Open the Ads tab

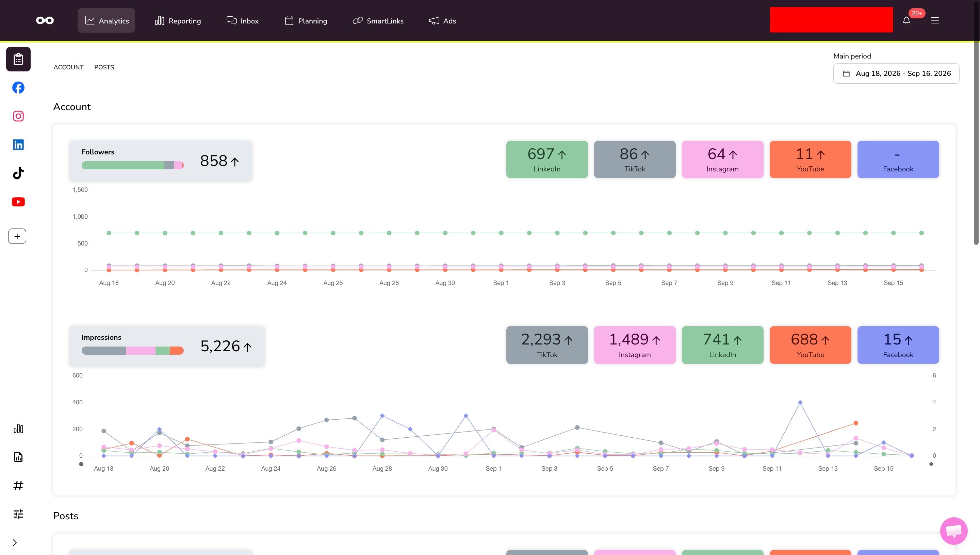(x=442, y=21)
